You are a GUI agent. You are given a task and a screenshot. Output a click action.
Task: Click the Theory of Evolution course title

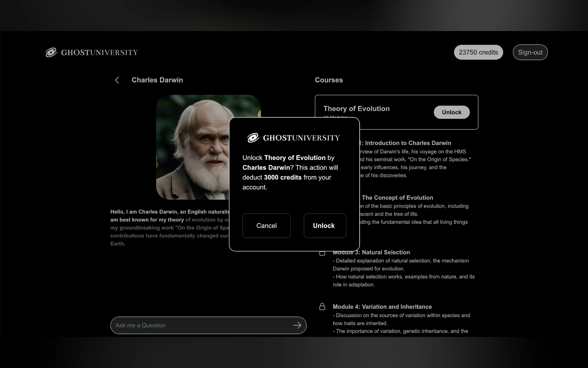click(x=356, y=108)
